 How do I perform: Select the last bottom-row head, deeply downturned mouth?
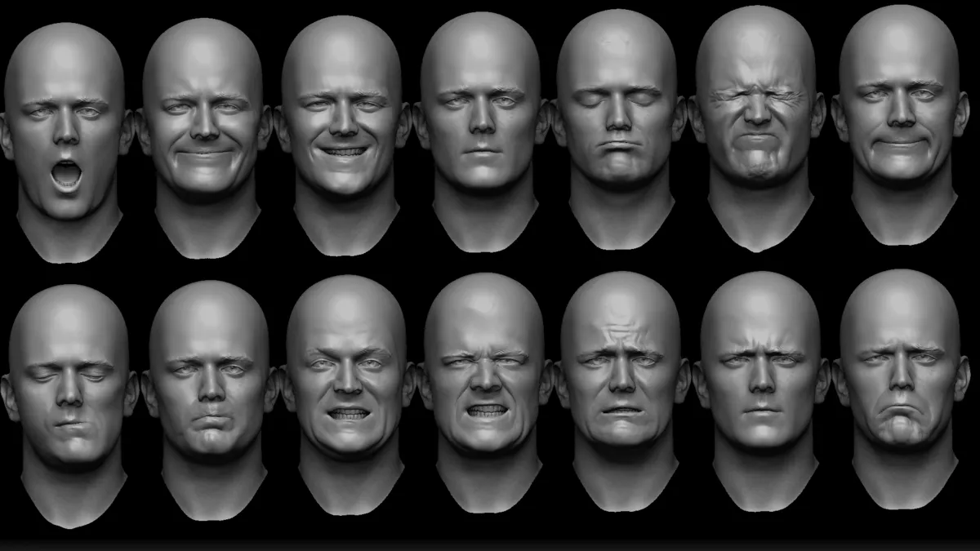[x=900, y=389]
